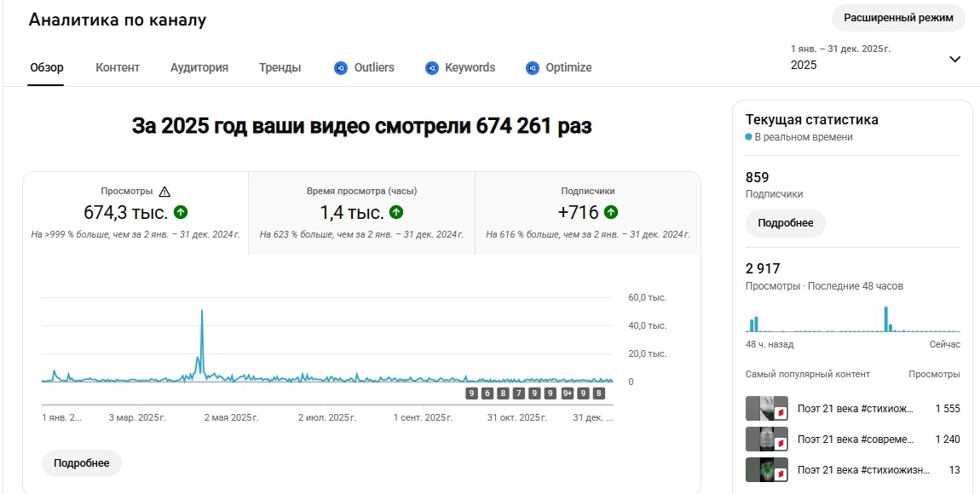980x494 pixels.
Task: Open the Контент tab
Action: (118, 67)
